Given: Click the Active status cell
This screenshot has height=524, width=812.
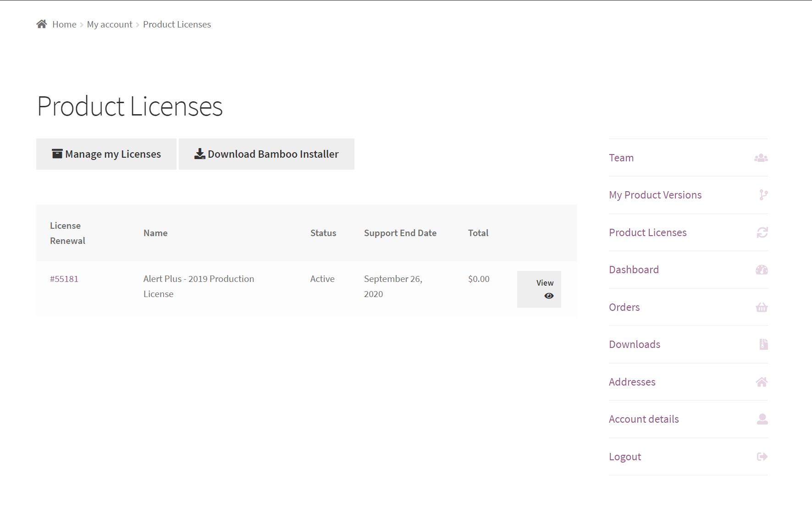Looking at the screenshot, I should [x=322, y=279].
